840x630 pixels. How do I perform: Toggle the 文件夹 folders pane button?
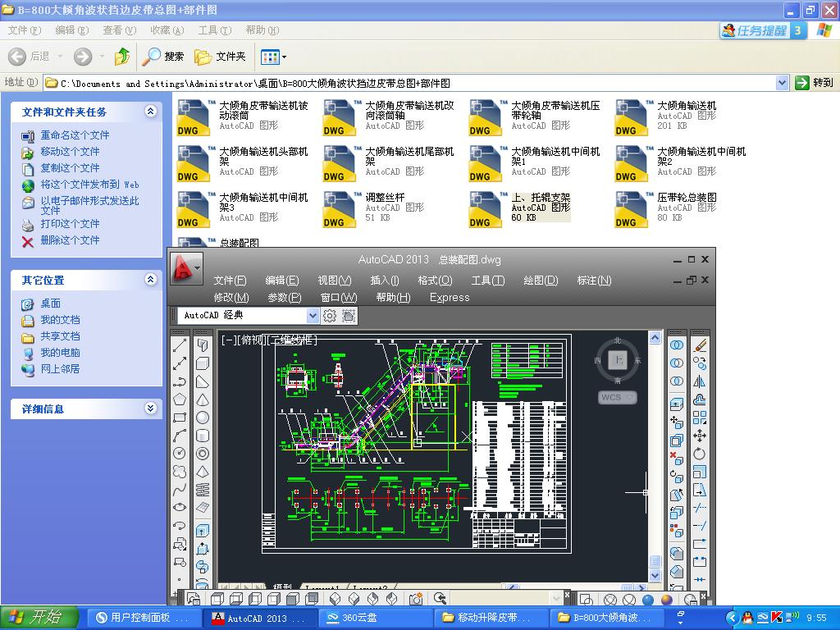point(221,57)
